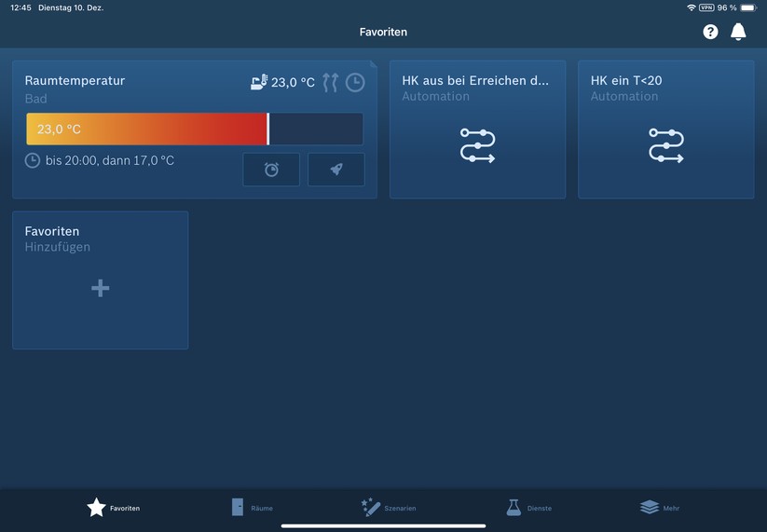Run the 'HK aus bei Erreichen' automation icon
This screenshot has height=532, width=767.
click(x=477, y=146)
